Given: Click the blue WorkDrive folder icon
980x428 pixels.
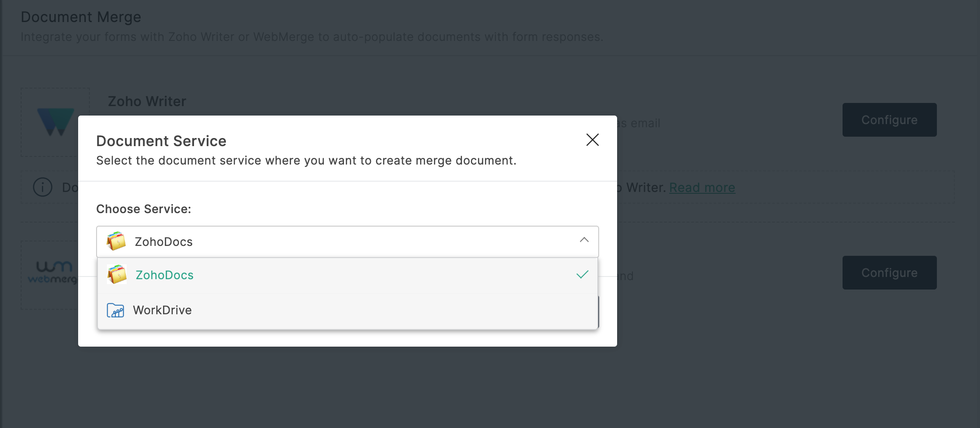Looking at the screenshot, I should coord(115,310).
